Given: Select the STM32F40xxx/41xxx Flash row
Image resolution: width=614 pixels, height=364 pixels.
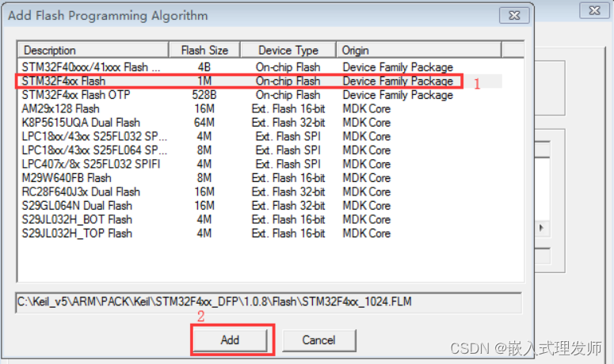Looking at the screenshot, I should coord(260,67).
